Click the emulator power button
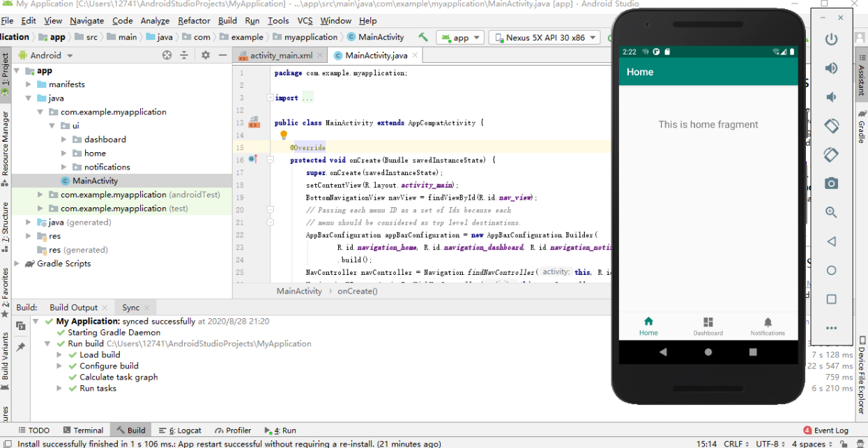This screenshot has height=448, width=868. click(831, 39)
